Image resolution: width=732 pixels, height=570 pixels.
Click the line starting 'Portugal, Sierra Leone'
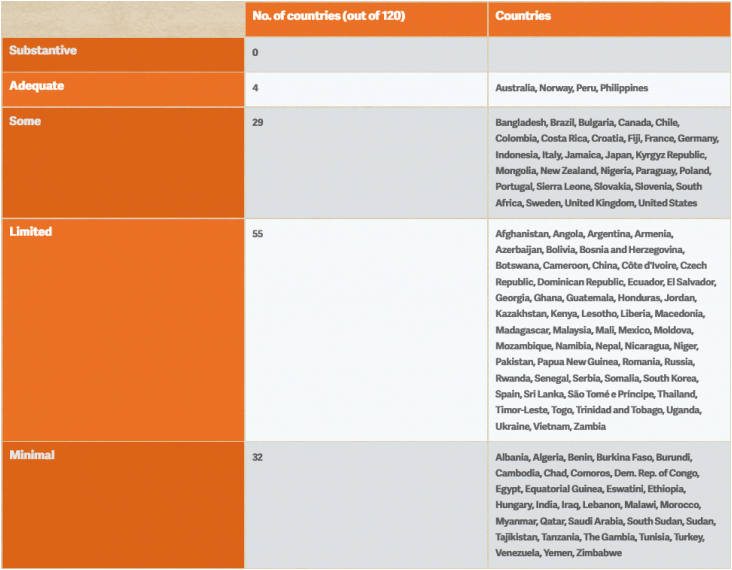tap(598, 186)
